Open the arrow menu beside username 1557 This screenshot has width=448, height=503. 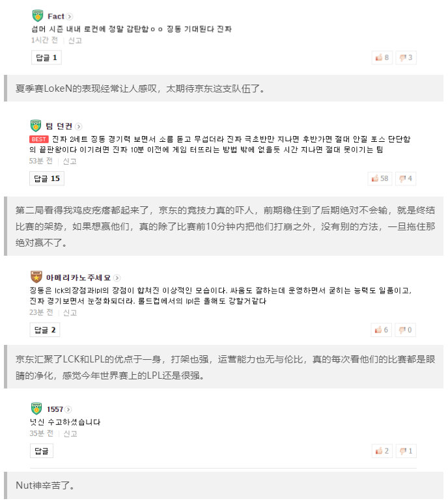[x=68, y=409]
